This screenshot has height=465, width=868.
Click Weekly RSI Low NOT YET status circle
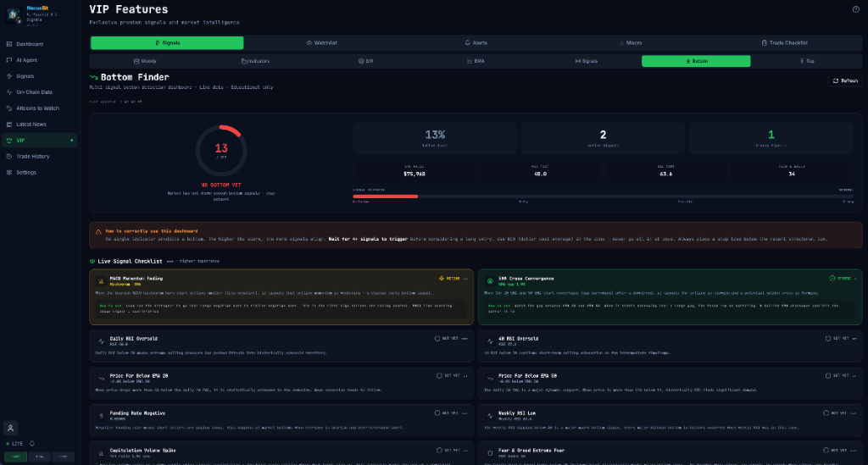click(x=826, y=413)
